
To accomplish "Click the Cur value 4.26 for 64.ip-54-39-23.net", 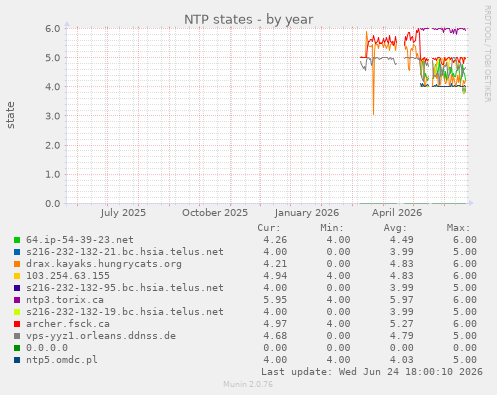I will [x=275, y=240].
